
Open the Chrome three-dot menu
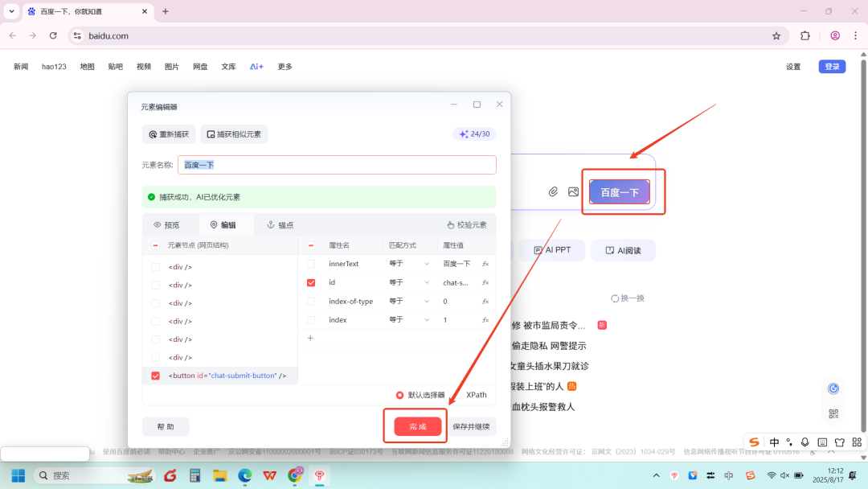[x=856, y=36]
